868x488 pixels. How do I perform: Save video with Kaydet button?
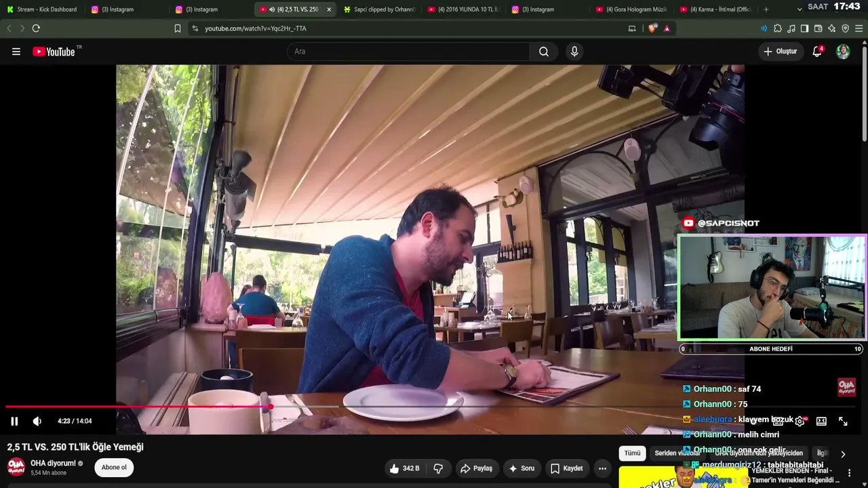[x=566, y=468]
